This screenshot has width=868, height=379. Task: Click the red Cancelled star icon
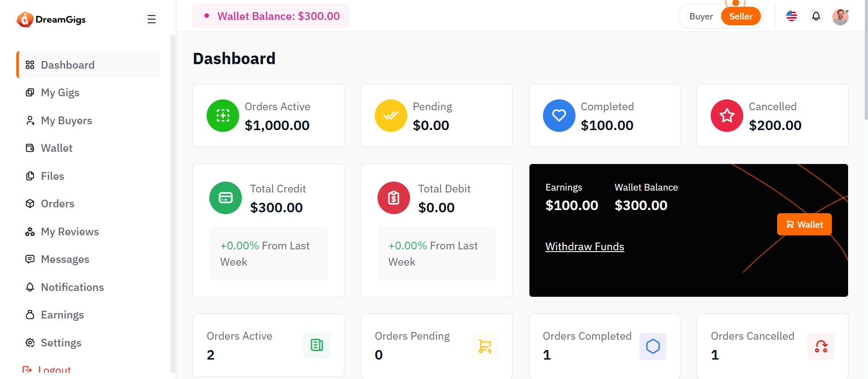pos(727,116)
